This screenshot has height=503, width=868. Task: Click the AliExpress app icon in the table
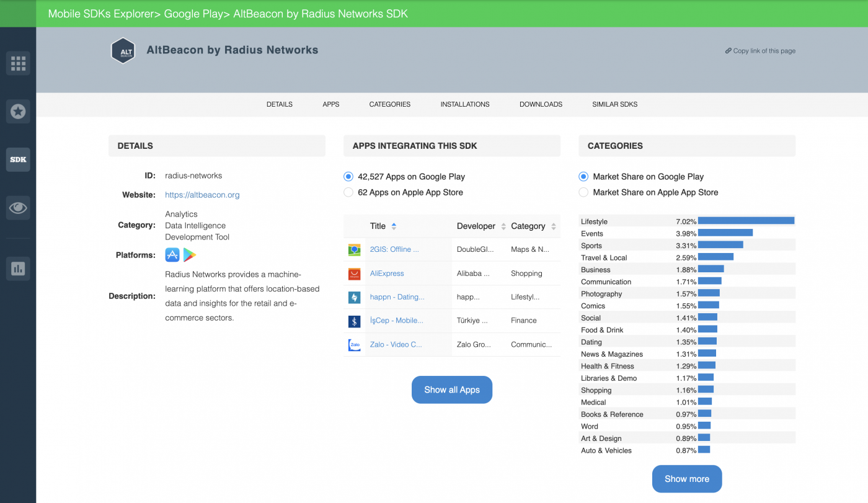(x=354, y=273)
